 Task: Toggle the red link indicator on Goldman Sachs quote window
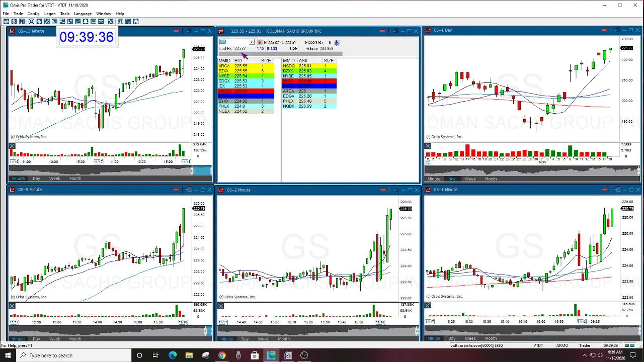click(x=382, y=31)
